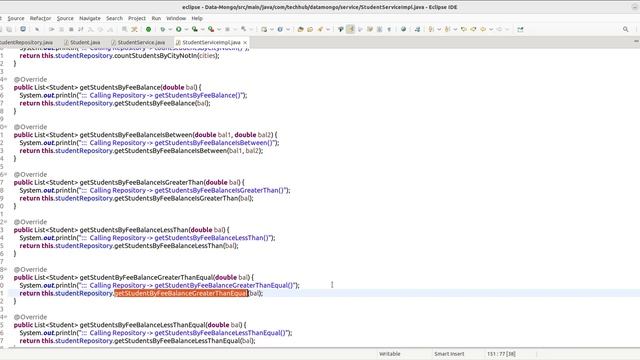Collapse the getStudentsByFeeBalance method fold marker
The height and width of the screenshot is (360, 640).
(5, 79)
